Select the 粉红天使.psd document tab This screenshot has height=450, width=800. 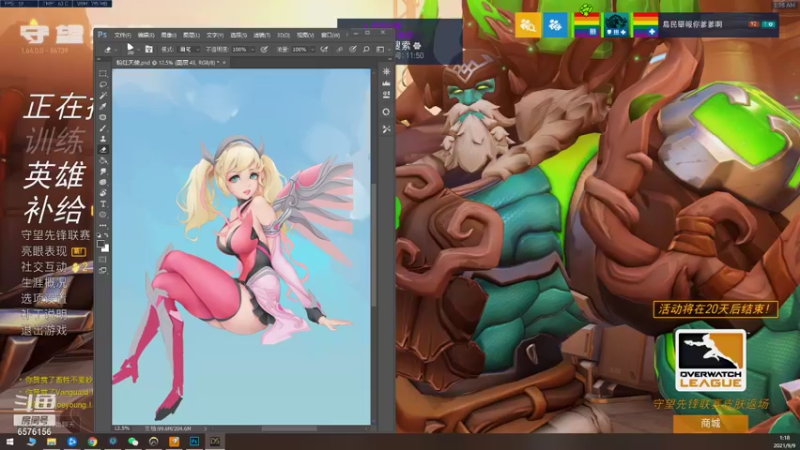coord(167,63)
